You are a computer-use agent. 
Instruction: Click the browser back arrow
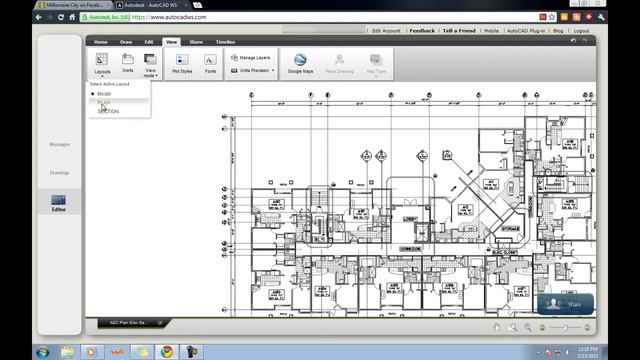point(38,17)
